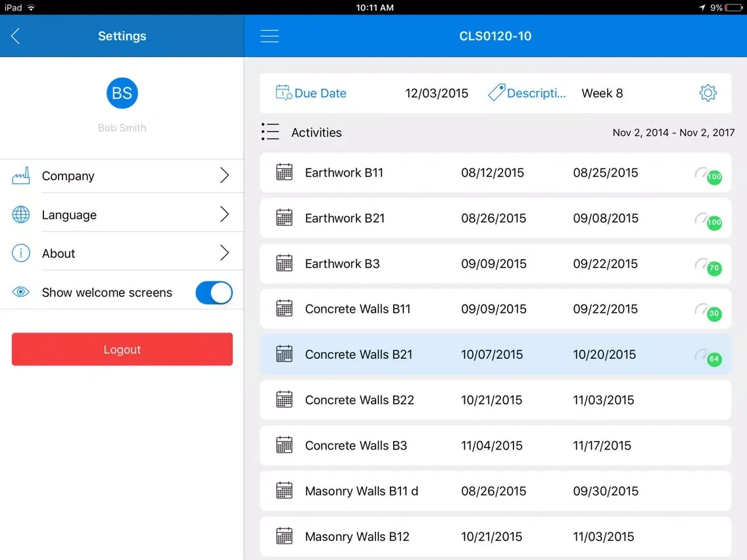Click the Logout button

click(122, 349)
